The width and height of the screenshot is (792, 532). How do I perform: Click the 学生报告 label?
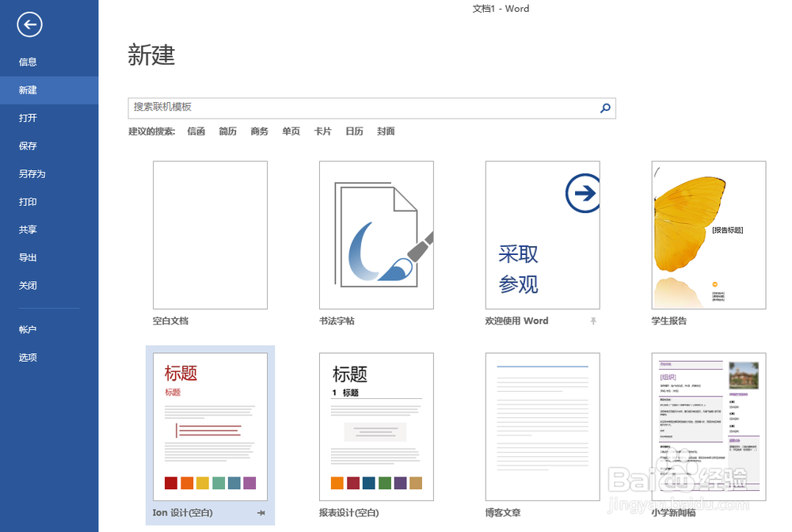click(669, 321)
